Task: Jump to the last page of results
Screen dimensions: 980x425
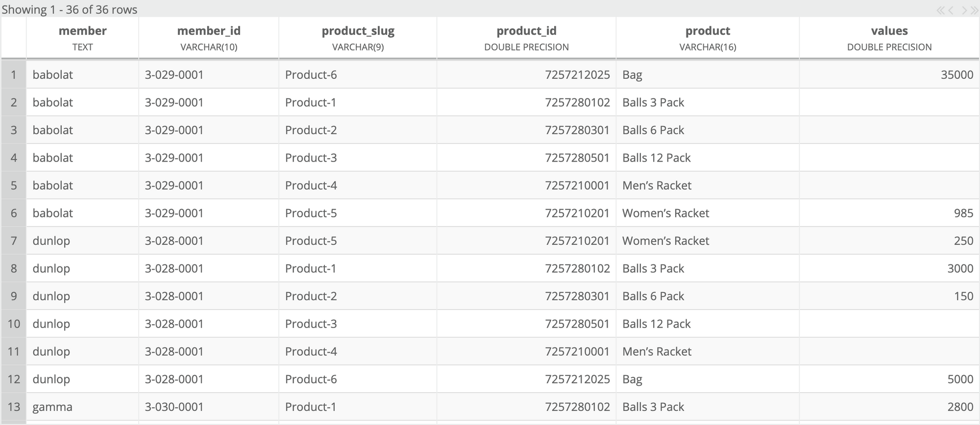Action: pyautogui.click(x=974, y=10)
